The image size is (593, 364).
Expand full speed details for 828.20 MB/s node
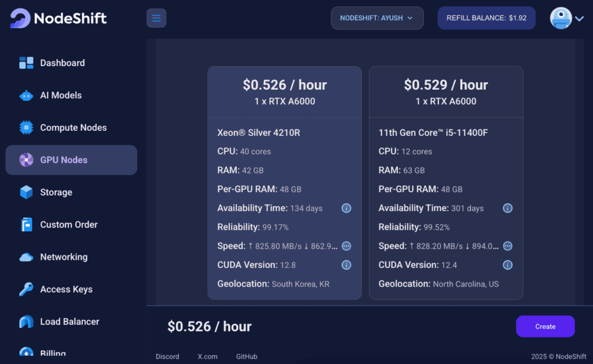tap(507, 246)
